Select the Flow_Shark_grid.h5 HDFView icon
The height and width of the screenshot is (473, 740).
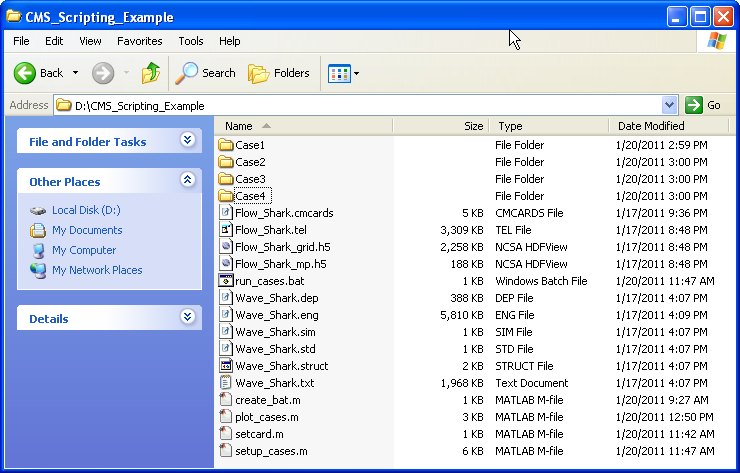coord(226,246)
